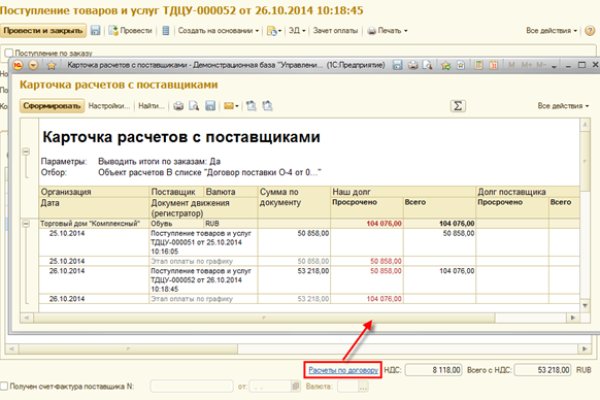This screenshot has width=600, height=400.
Task: Click the help question mark icon
Action: point(590,31)
